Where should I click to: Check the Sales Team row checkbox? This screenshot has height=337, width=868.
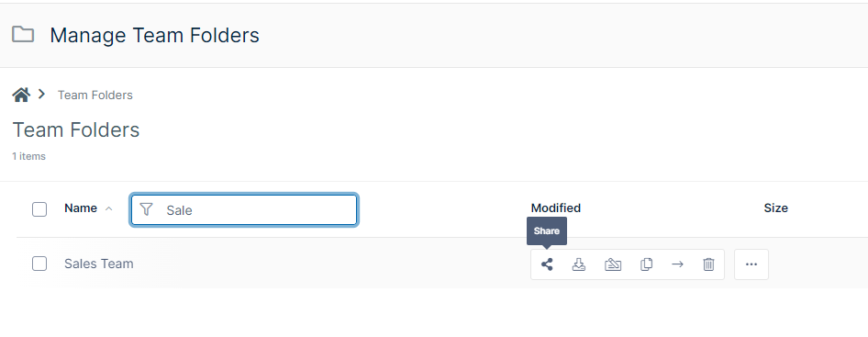[39, 264]
